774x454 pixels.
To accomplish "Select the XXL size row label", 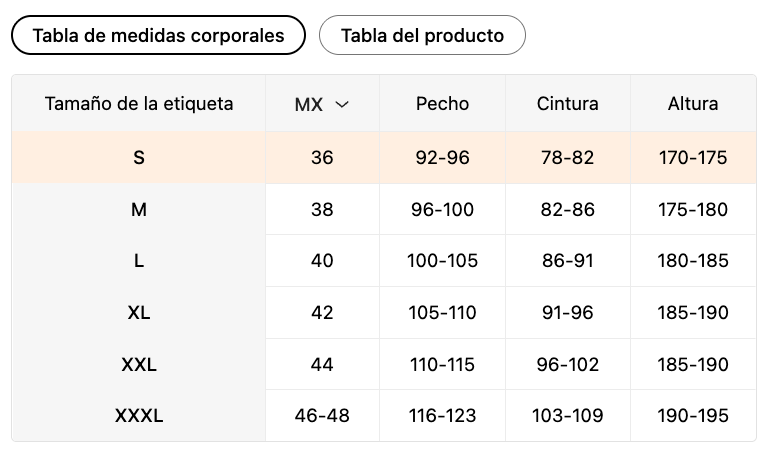I will click(x=139, y=365).
